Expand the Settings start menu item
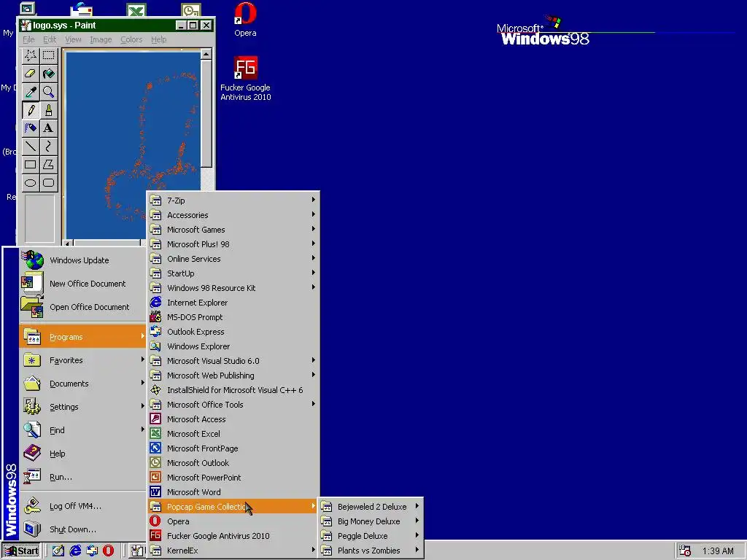The height and width of the screenshot is (560, 747). click(x=83, y=407)
